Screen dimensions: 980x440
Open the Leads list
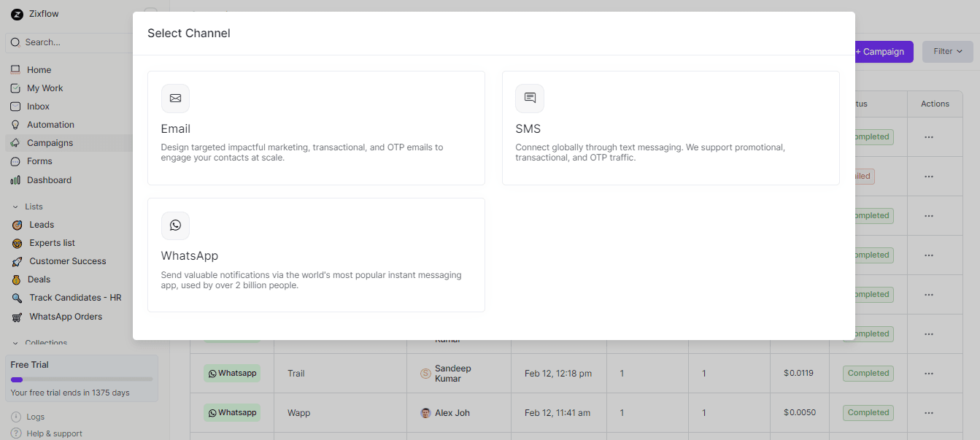42,225
